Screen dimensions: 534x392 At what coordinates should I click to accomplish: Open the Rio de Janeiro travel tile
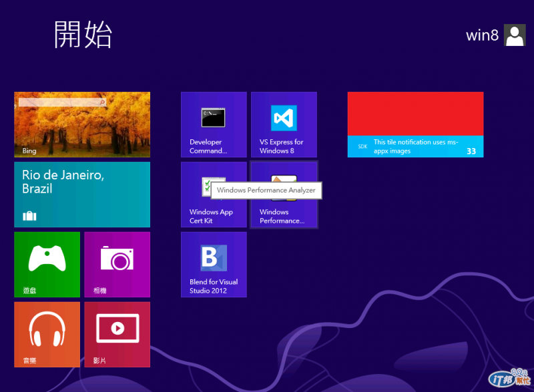(x=82, y=195)
